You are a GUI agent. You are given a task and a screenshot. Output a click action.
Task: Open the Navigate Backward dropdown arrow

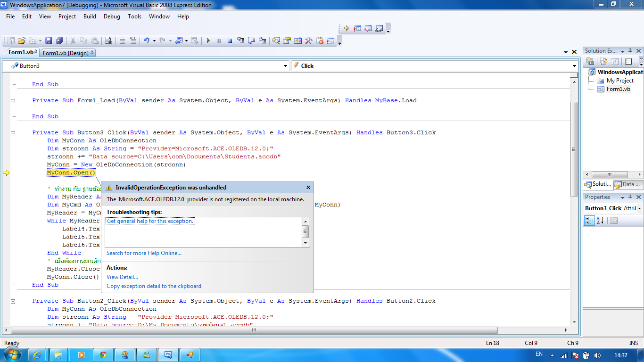pos(186,41)
